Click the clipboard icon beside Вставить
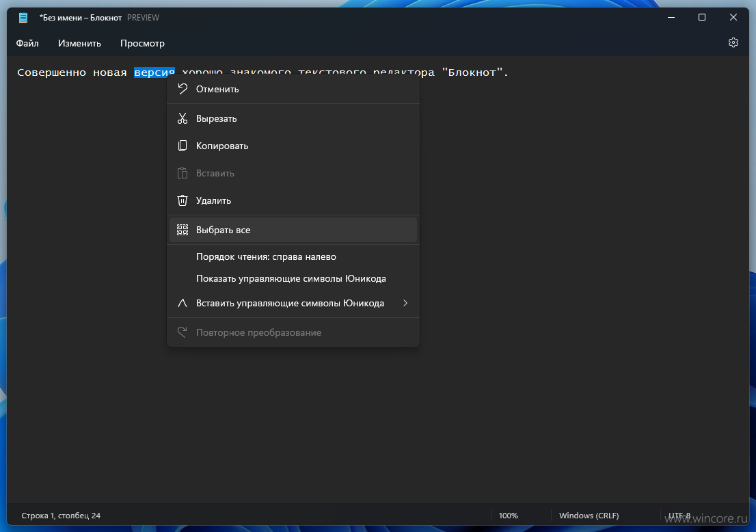 point(183,173)
